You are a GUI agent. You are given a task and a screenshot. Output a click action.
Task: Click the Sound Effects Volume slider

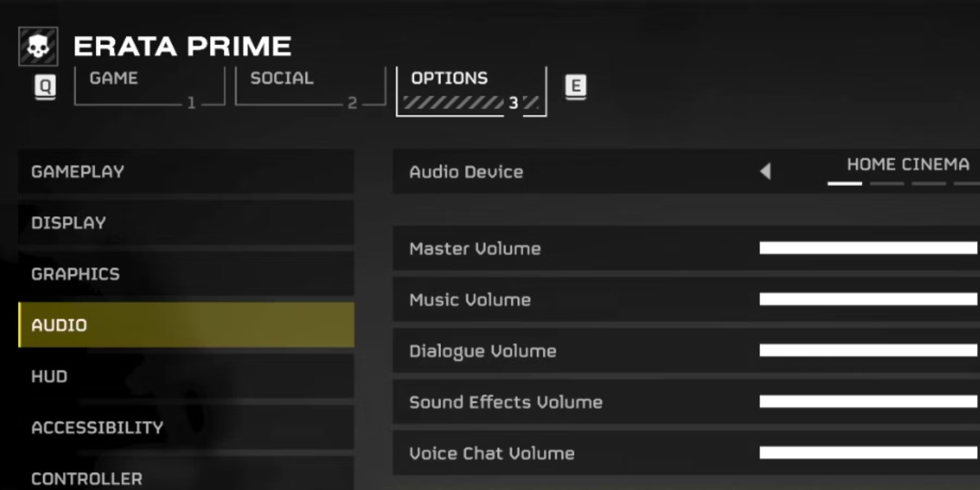tap(868, 402)
